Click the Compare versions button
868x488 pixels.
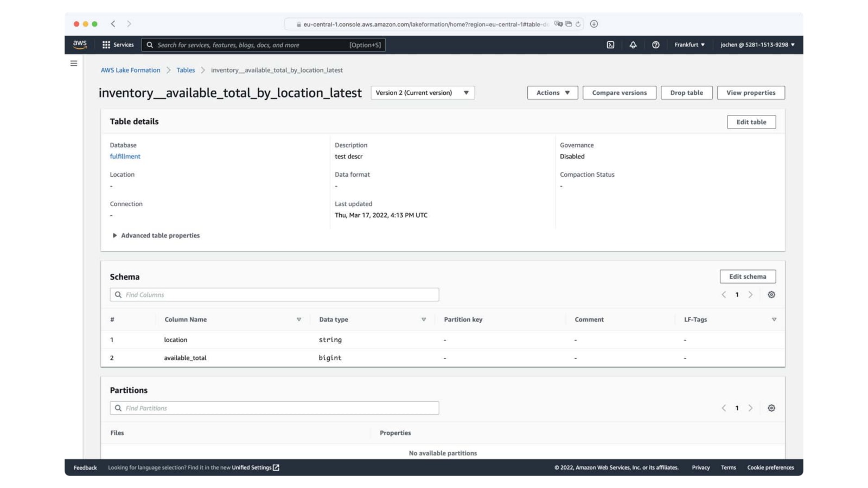point(620,93)
